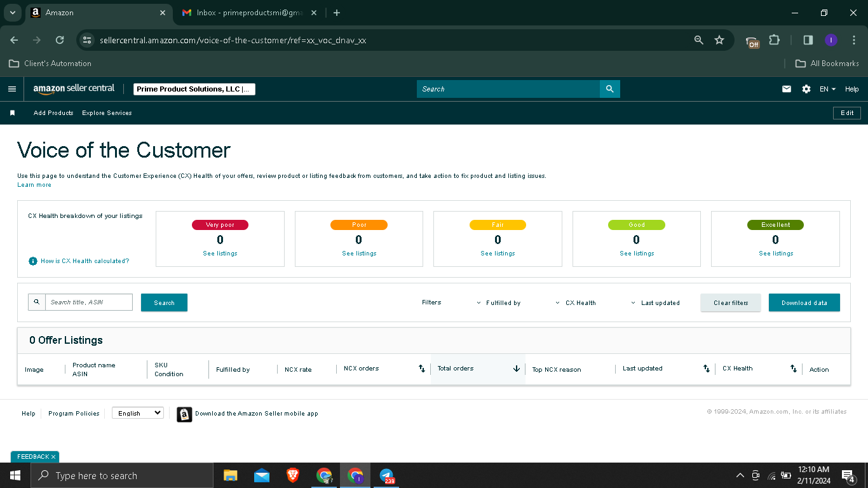The height and width of the screenshot is (488, 868).
Task: Expand the Last updated filter dropdown
Action: click(655, 303)
